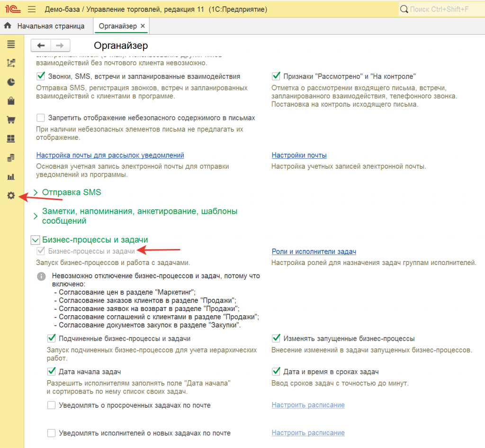
Task: Click the magnifier search icon
Action: pos(404,9)
